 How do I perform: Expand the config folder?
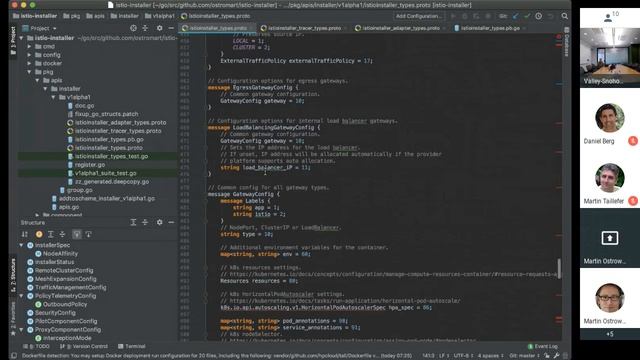[29, 55]
